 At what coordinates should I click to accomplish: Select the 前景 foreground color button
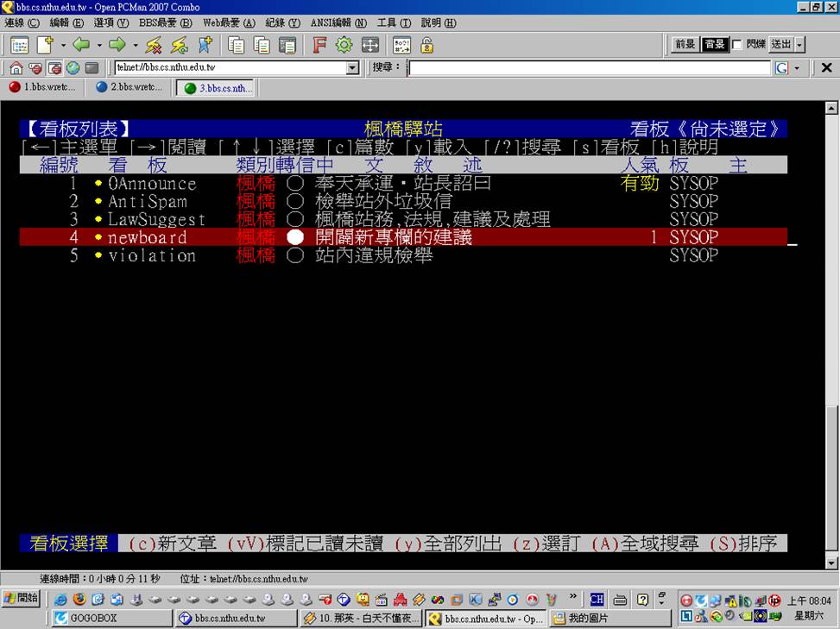coord(685,44)
